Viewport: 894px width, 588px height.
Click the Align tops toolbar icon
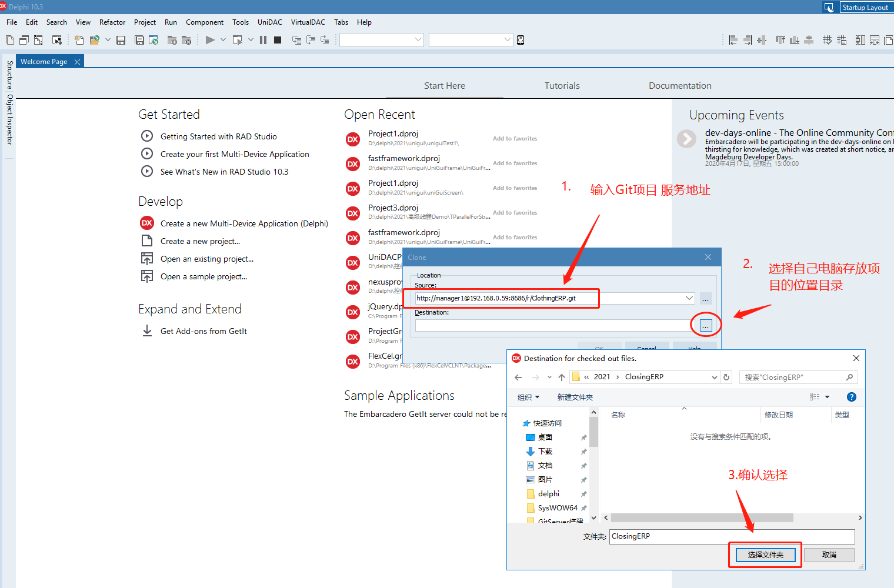coord(780,40)
